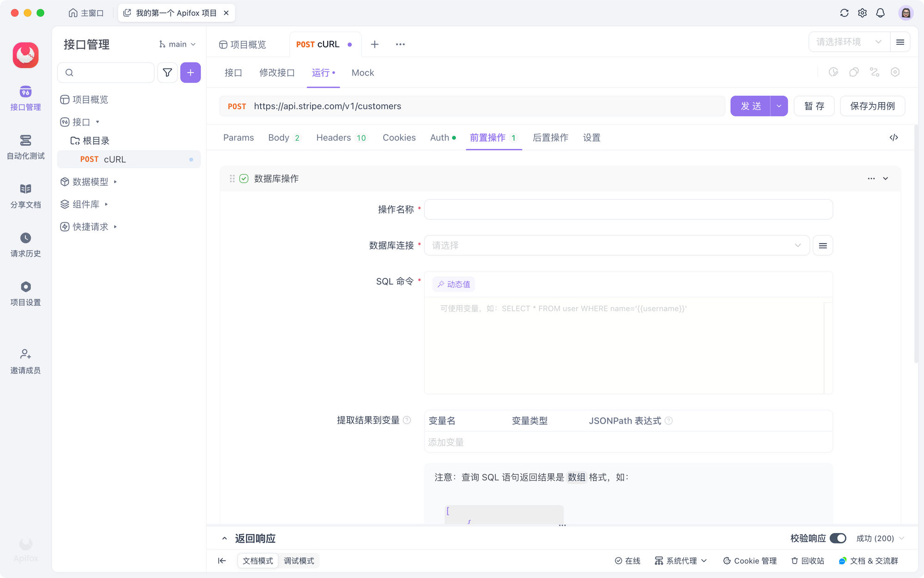The image size is (924, 578).
Task: Click the refresh sync icon
Action: [x=844, y=13]
